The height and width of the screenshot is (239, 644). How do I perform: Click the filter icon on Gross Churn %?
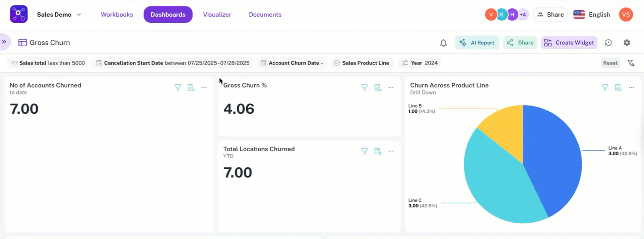tap(364, 87)
